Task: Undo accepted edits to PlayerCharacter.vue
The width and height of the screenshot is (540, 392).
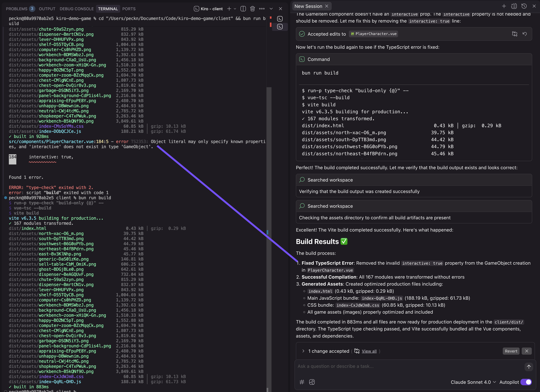Action: click(x=525, y=34)
